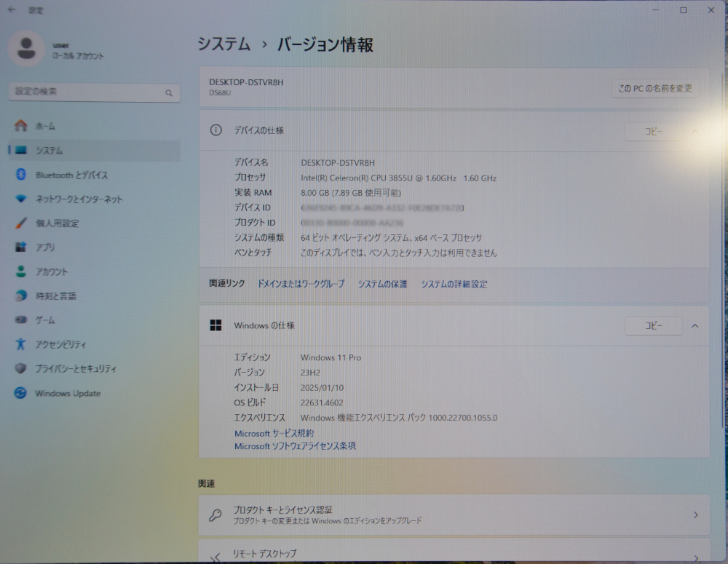Copy device specifications with コピー button
The height and width of the screenshot is (564, 728).
click(653, 132)
